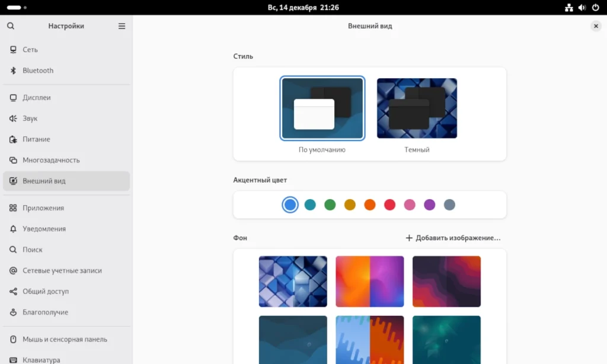Click the Питание battery icon
The image size is (607, 364).
[x=13, y=139]
